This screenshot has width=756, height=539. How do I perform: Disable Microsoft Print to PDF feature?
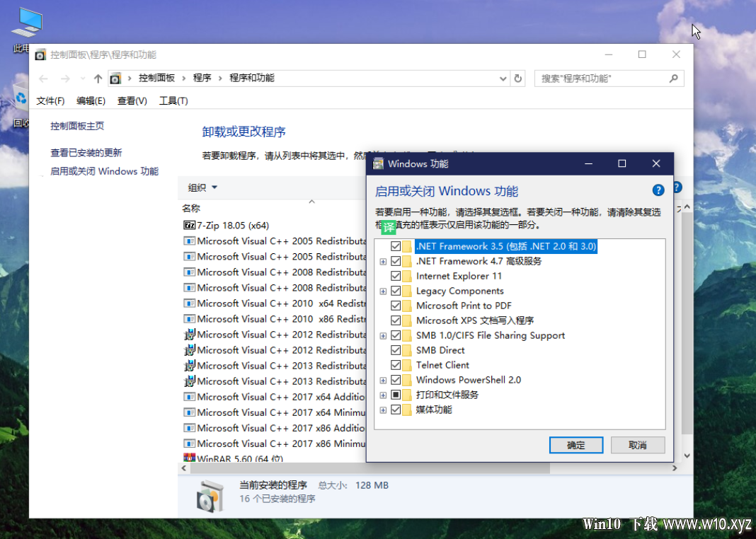pyautogui.click(x=396, y=306)
